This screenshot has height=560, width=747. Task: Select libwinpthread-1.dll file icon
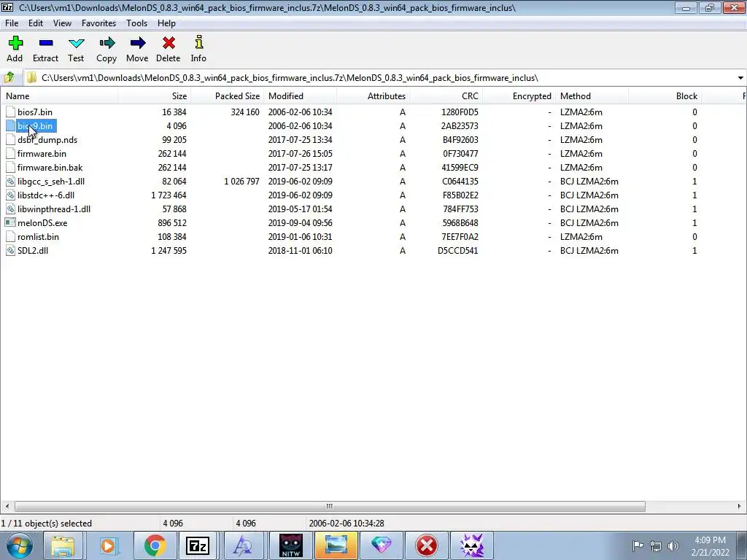pyautogui.click(x=10, y=209)
